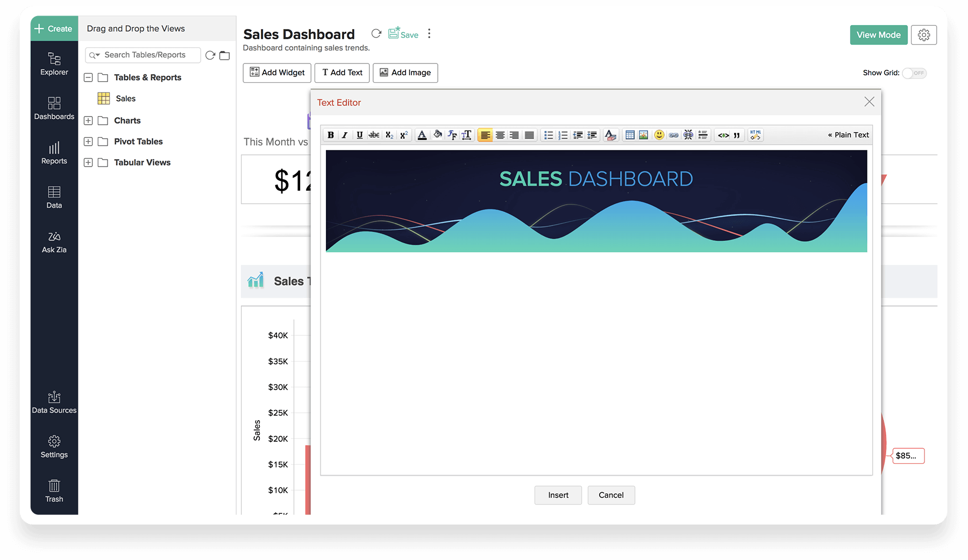The image size is (968, 560).
Task: Click the strikethrough text icon
Action: click(374, 135)
